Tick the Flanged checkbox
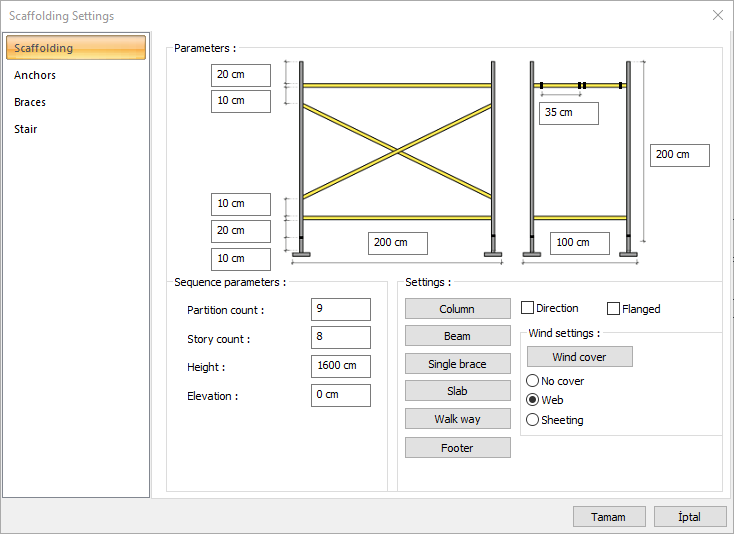 tap(614, 309)
